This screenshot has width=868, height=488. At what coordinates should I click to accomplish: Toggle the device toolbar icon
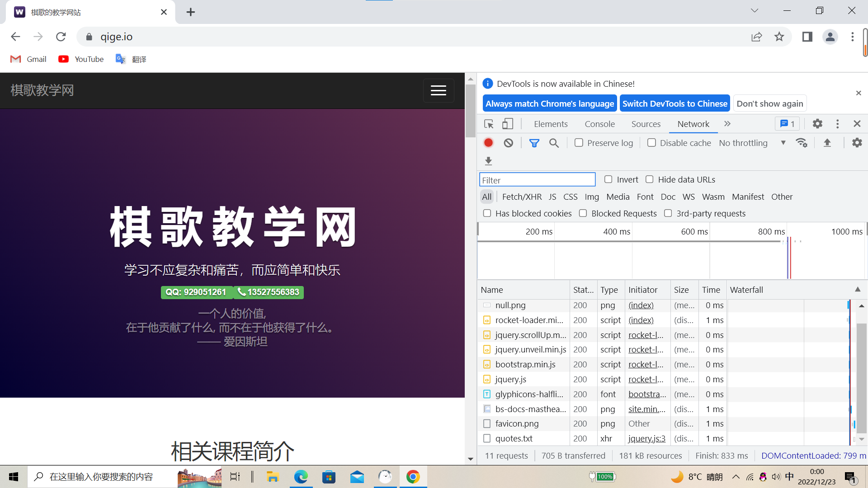508,124
